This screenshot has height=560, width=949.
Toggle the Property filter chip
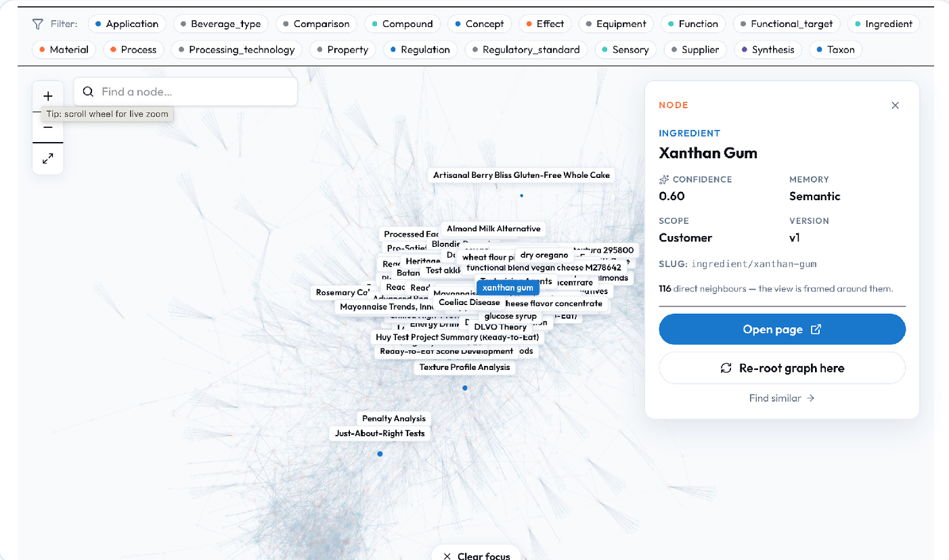point(343,49)
